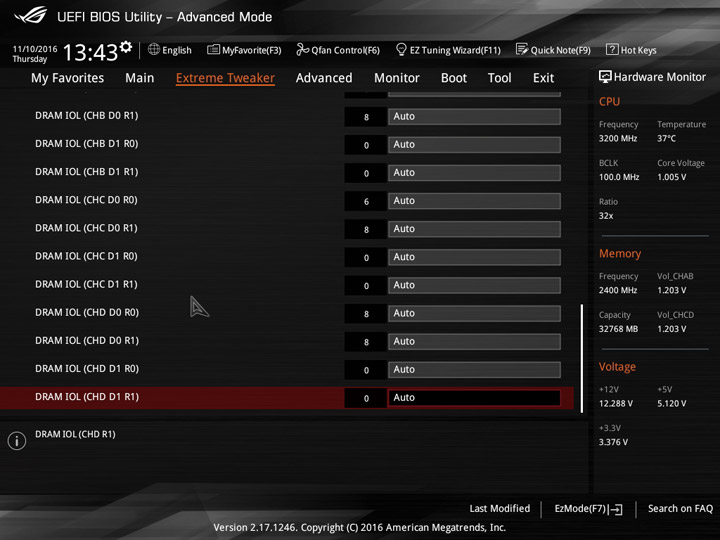Screen dimensions: 720x540
Task: Edit DRAM IOL (CHC D1 R0) Auto field
Action: pos(474,257)
